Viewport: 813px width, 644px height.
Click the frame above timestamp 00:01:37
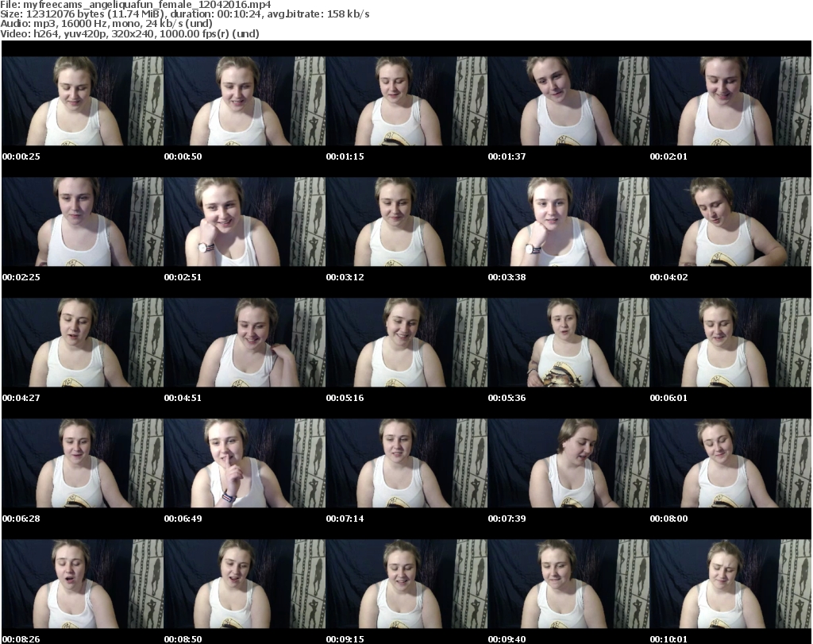pyautogui.click(x=568, y=101)
